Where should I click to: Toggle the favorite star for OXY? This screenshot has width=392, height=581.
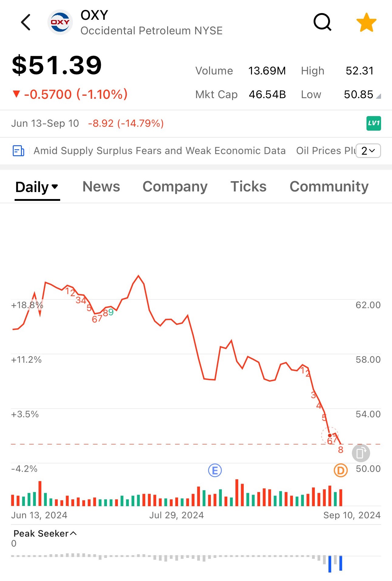pos(366,22)
